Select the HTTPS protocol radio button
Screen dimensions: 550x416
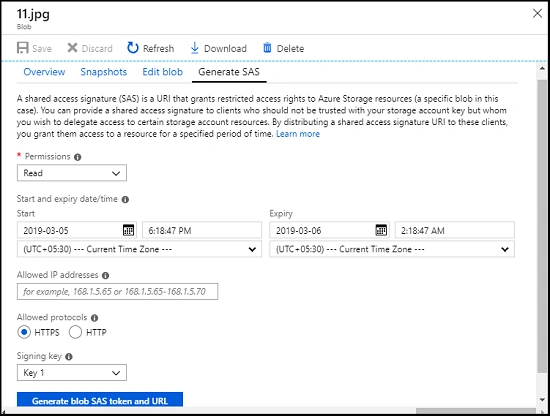click(24, 332)
